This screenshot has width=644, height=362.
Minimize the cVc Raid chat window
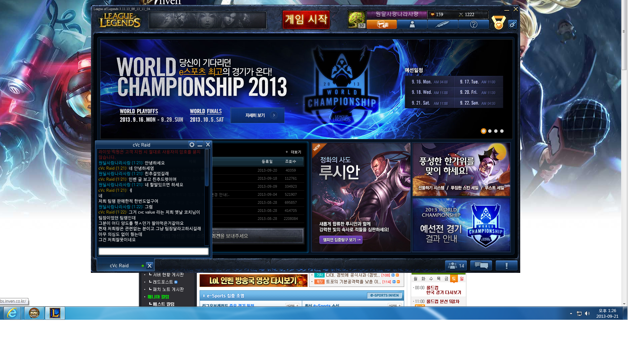coord(200,145)
